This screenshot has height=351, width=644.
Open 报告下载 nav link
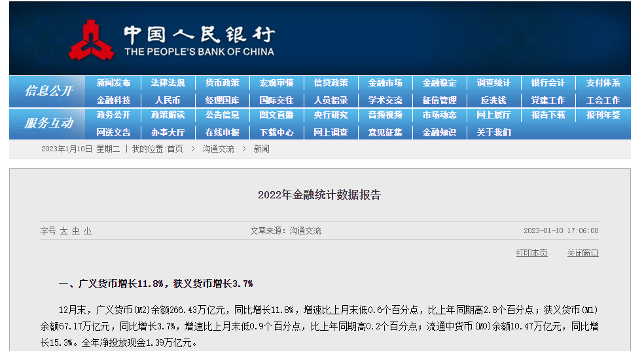click(548, 115)
